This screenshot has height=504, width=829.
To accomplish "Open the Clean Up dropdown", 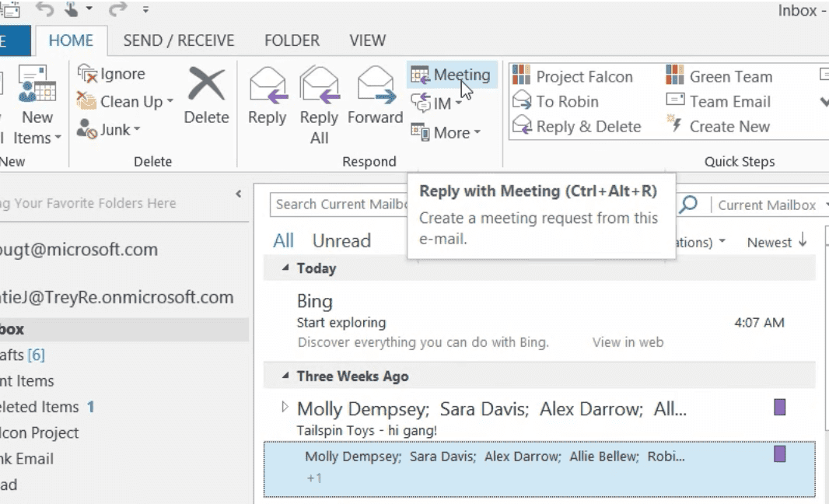I will click(125, 102).
